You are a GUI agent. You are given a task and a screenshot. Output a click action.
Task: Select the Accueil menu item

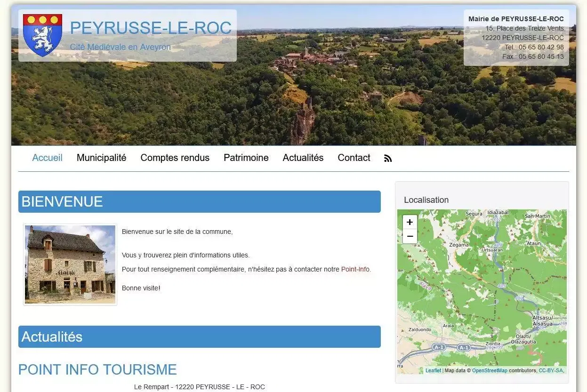pos(47,158)
